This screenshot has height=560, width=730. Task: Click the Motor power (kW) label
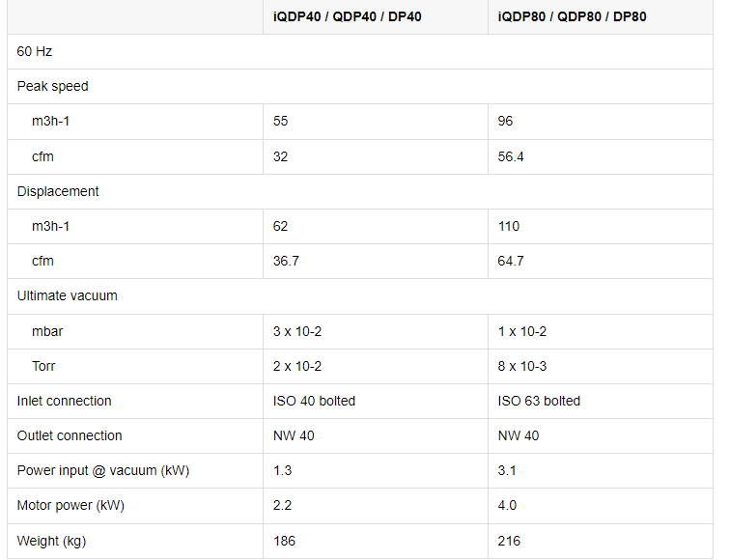click(x=70, y=506)
